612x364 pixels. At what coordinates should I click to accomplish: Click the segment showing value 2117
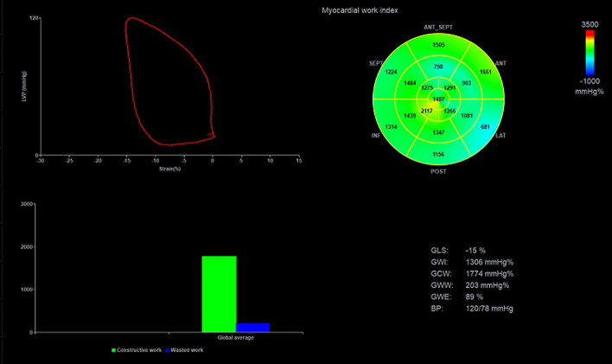(x=426, y=112)
